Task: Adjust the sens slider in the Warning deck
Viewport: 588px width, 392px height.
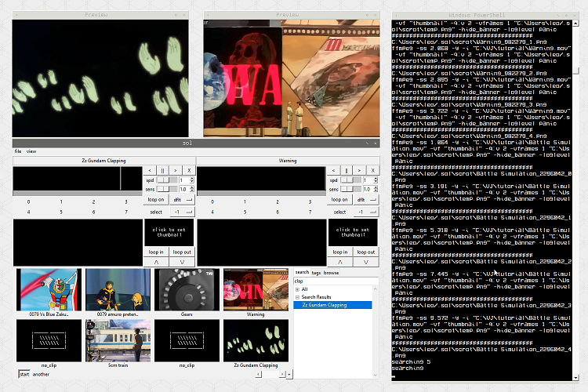Action: pyautogui.click(x=350, y=189)
